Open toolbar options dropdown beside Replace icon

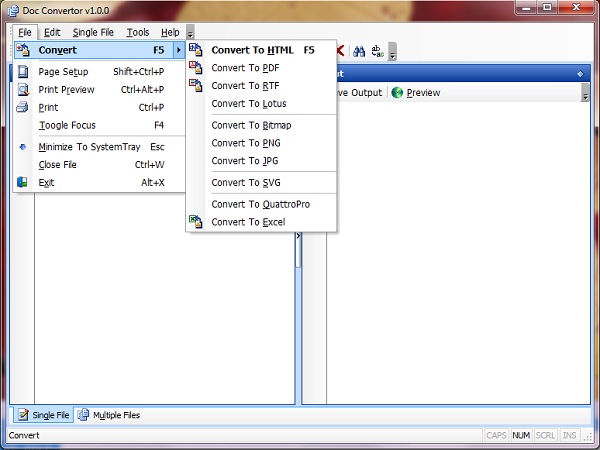[392, 51]
